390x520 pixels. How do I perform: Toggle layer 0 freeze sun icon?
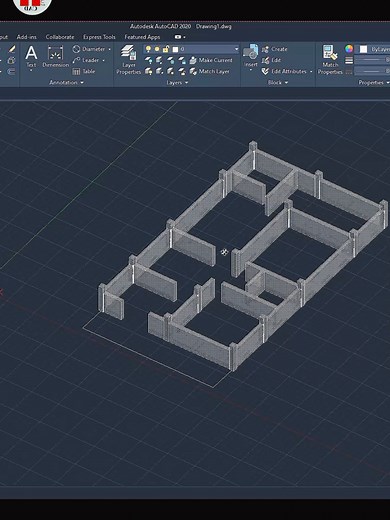pyautogui.click(x=157, y=49)
